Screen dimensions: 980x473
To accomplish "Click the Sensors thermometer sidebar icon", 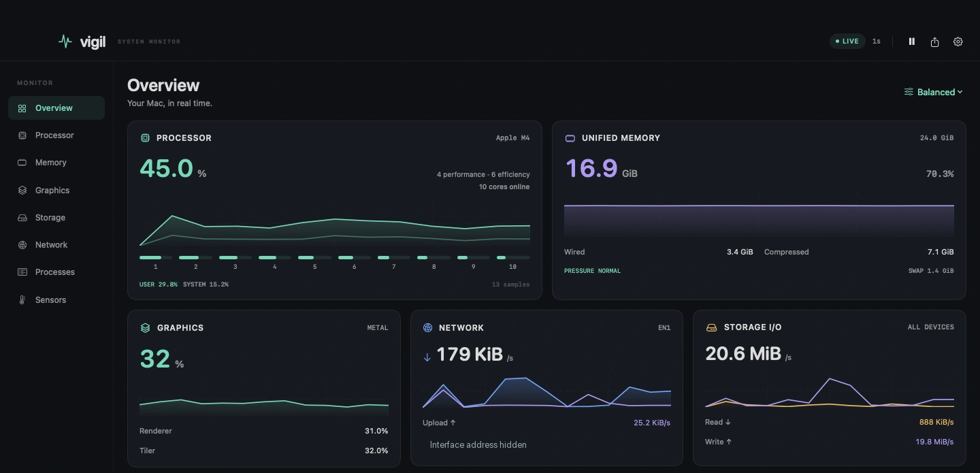I will click(22, 300).
